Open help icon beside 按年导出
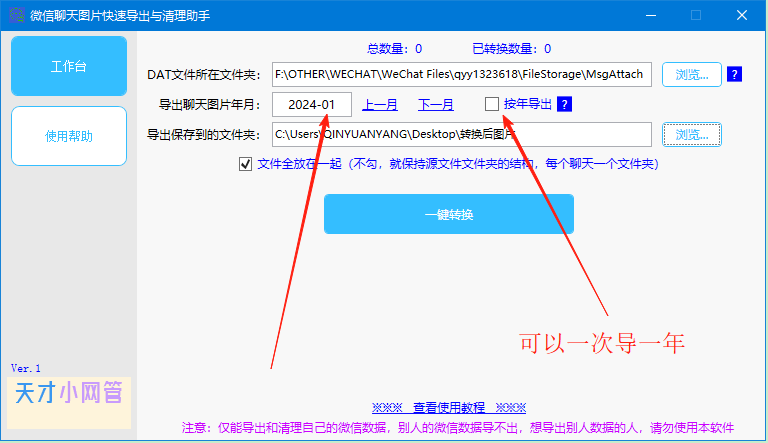 [x=564, y=104]
